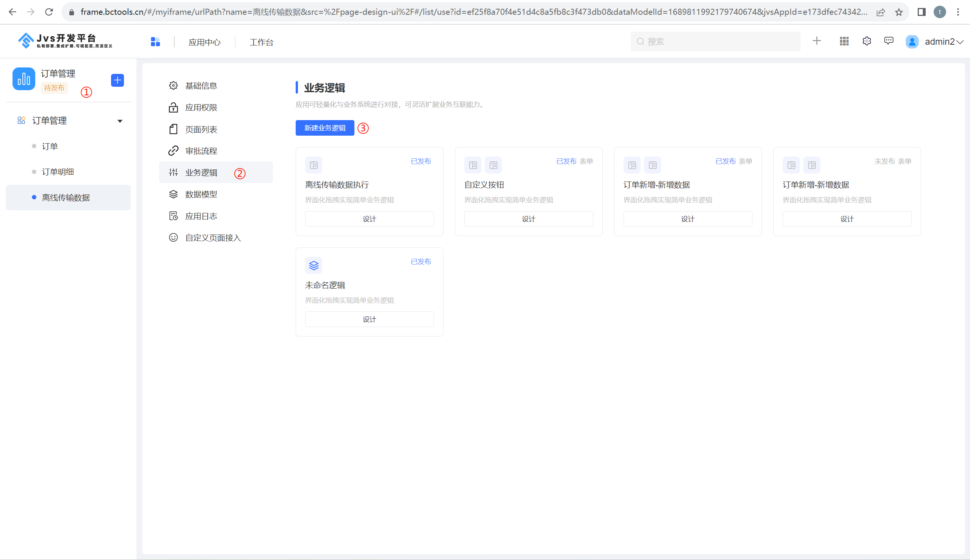Click the 新建业务逻辑 button
Viewport: 970px width, 560px height.
[x=324, y=128]
